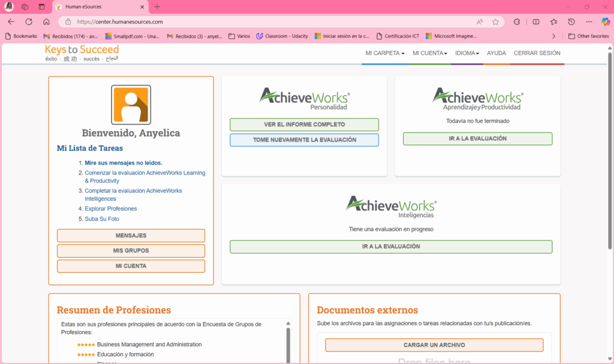This screenshot has width=614, height=364.
Task: Show more bookmarks with the chevron
Action: tap(553, 36)
